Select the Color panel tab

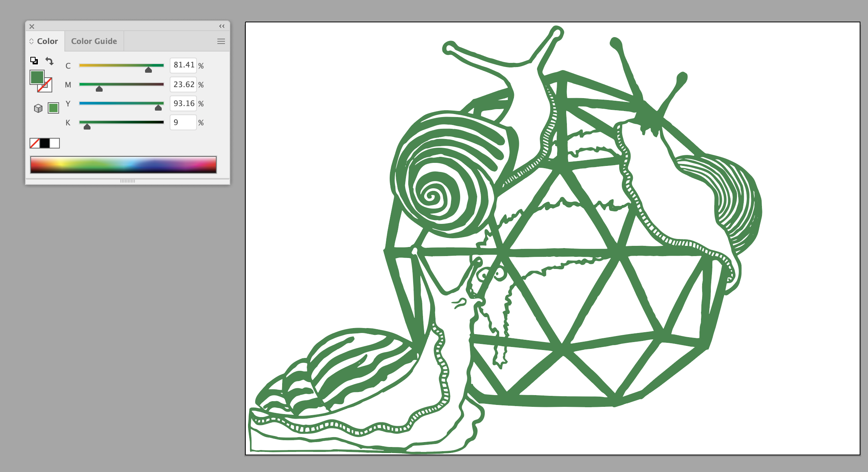[47, 41]
